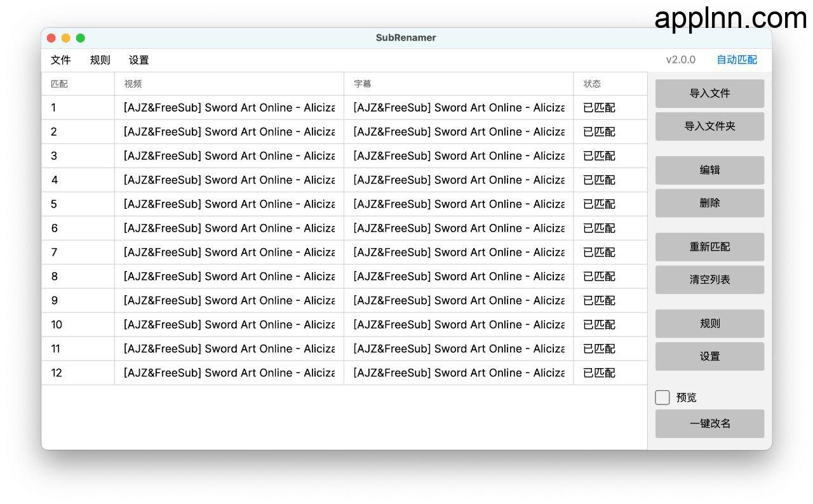The height and width of the screenshot is (504, 813).
Task: Open the 设置 (Settings) menu
Action: (x=138, y=60)
